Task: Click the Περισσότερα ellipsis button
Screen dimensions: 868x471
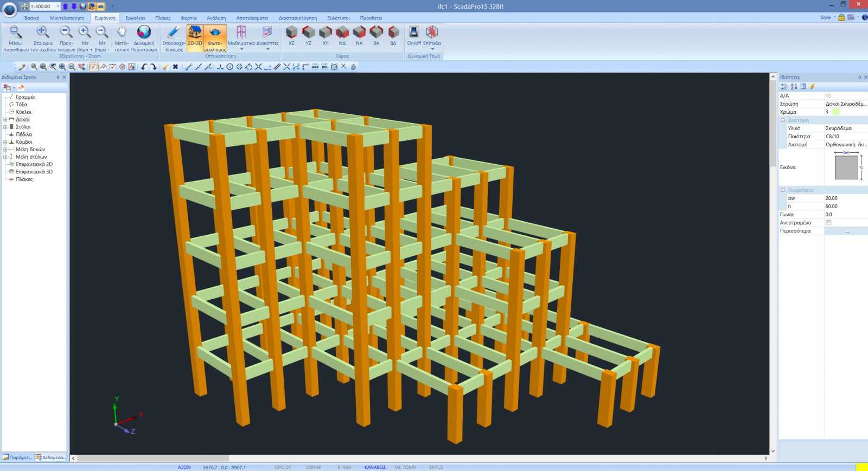Action: tap(846, 231)
